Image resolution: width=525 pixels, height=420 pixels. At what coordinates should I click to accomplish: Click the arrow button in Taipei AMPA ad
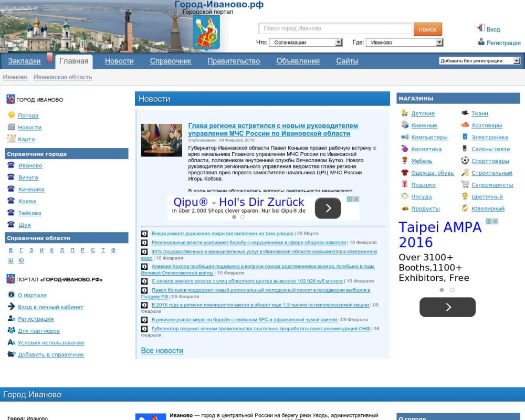447,307
